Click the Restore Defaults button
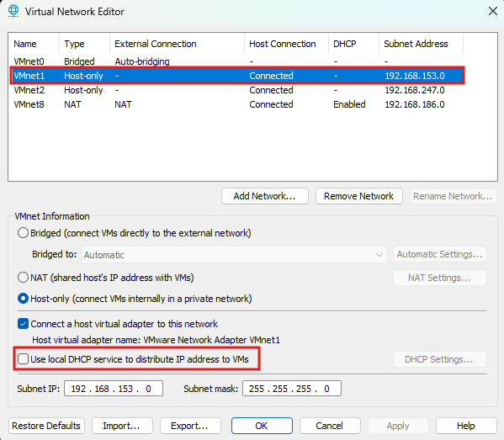The image size is (504, 440). (x=46, y=426)
